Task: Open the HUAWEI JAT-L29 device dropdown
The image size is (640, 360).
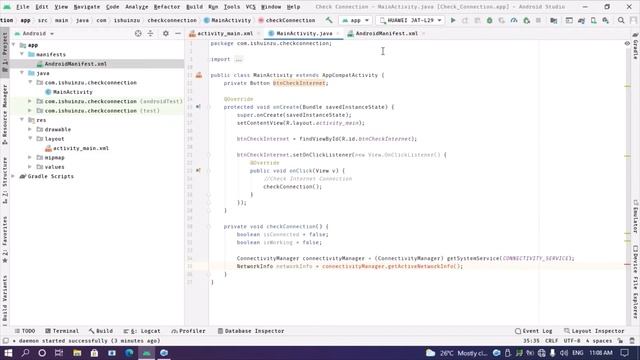Action: [x=410, y=20]
